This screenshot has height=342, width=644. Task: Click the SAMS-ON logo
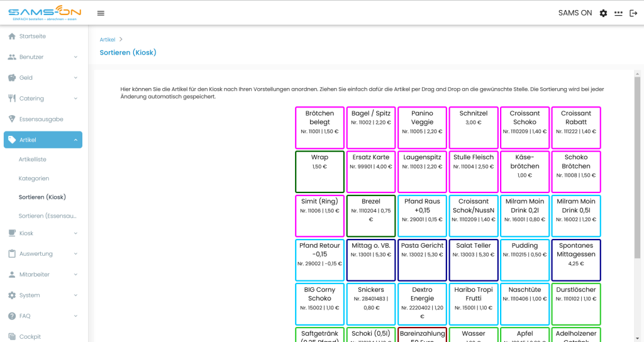[45, 13]
